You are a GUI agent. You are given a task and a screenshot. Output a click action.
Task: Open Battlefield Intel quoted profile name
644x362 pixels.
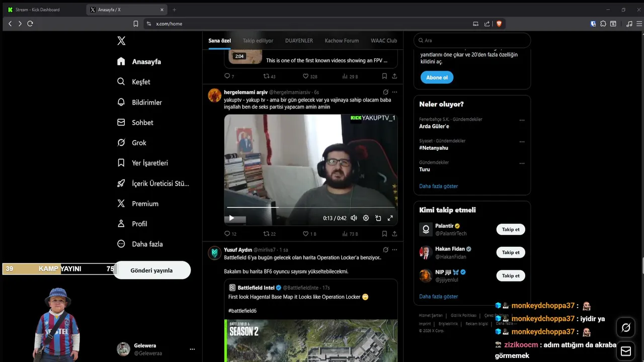click(x=256, y=288)
